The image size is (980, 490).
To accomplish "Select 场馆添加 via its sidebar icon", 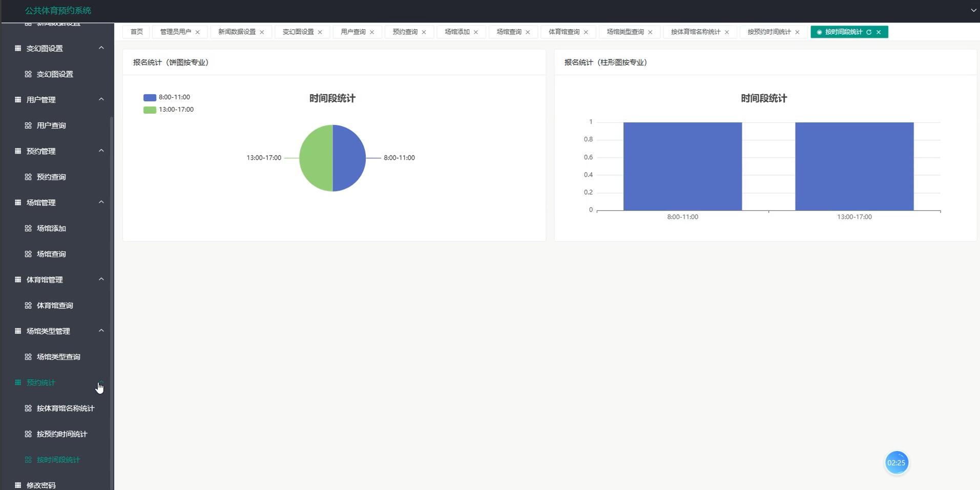I will coord(28,228).
